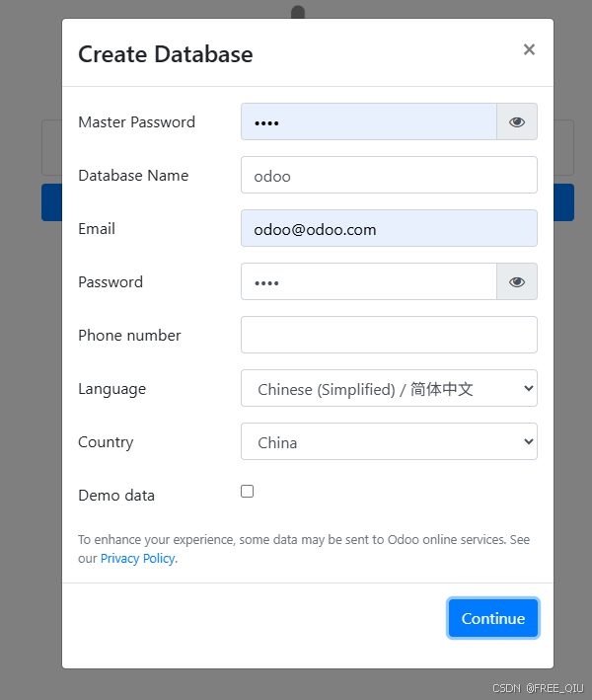
Task: Click the Create Database title
Action: pos(166,54)
